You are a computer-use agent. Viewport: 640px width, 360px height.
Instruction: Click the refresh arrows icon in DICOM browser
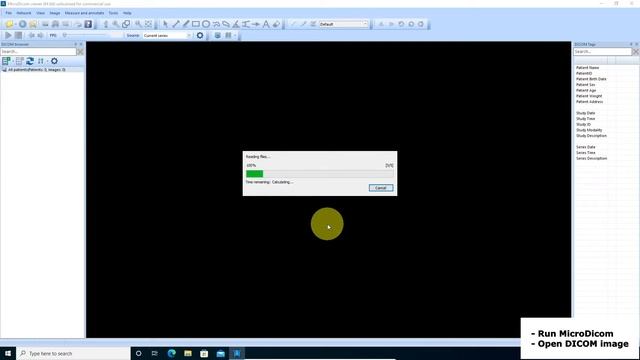[x=30, y=61]
